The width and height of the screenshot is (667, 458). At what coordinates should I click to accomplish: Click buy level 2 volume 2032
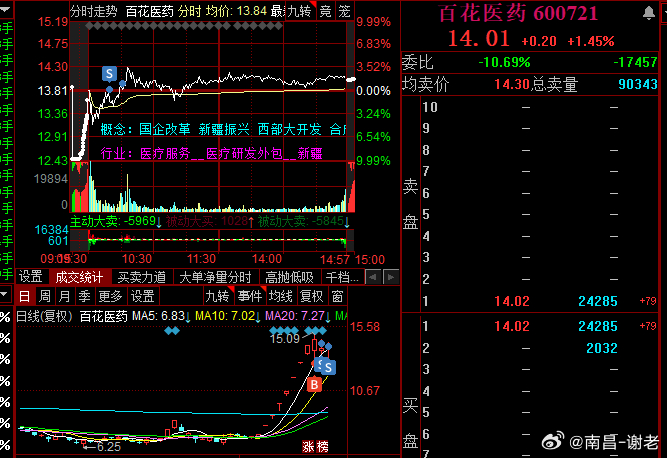[601, 348]
